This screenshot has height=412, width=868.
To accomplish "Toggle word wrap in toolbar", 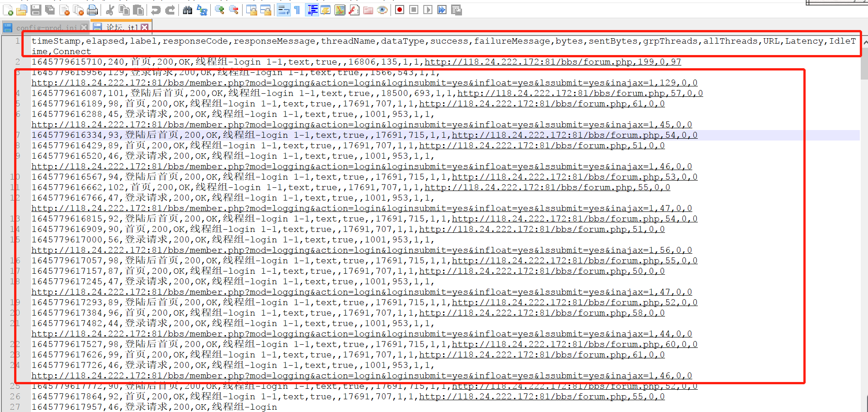I will [283, 10].
